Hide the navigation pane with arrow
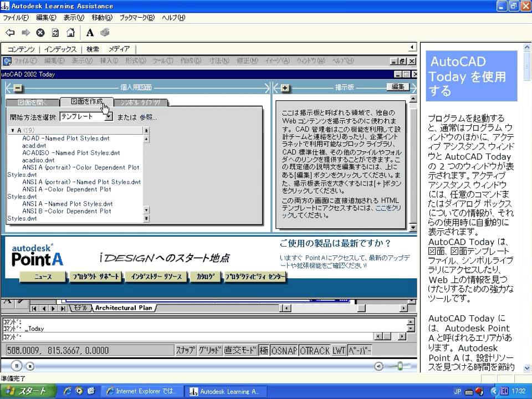The width and height of the screenshot is (532, 399). (x=412, y=47)
